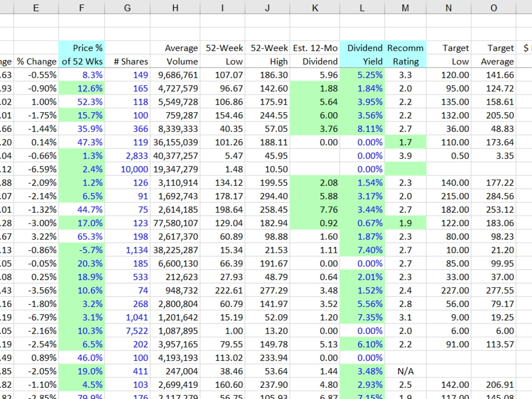
Task: Click the 'Est. 12-Mo' header cell
Action: click(x=315, y=48)
